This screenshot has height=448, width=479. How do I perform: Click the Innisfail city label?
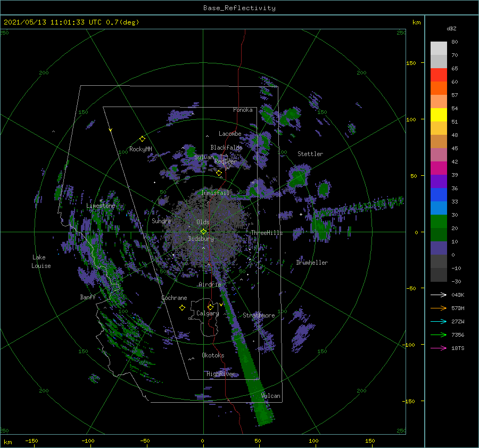pyautogui.click(x=215, y=193)
